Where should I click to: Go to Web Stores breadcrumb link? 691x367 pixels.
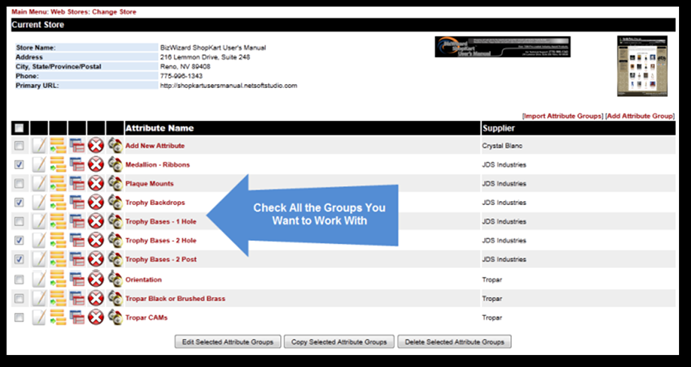point(70,12)
